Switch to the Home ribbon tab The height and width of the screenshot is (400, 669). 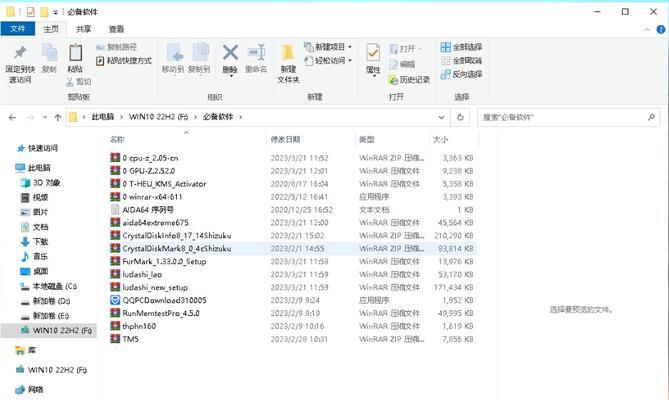tap(51, 29)
